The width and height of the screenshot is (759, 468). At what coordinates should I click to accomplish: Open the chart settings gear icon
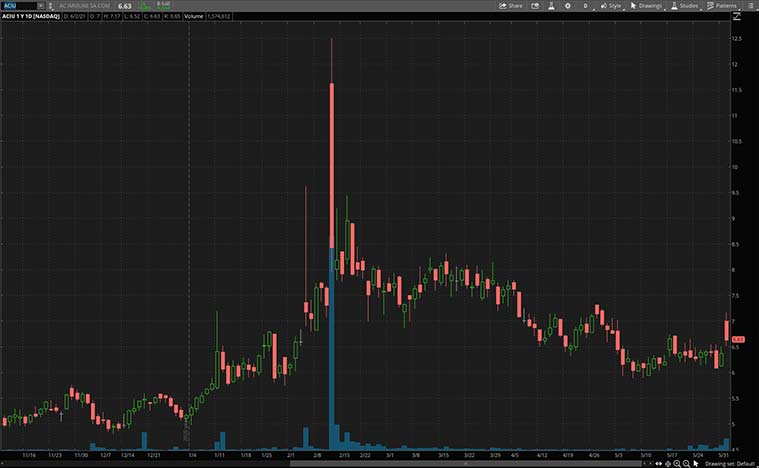click(x=567, y=6)
